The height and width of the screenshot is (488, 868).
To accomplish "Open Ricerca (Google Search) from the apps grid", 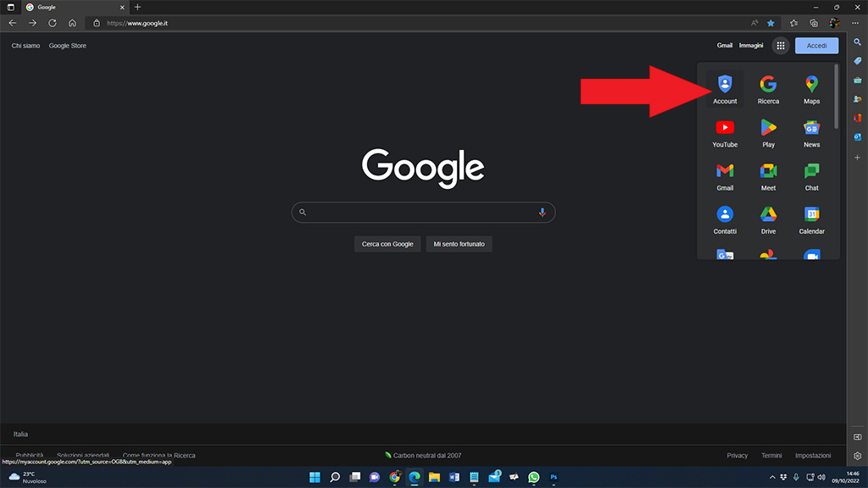I will point(768,89).
